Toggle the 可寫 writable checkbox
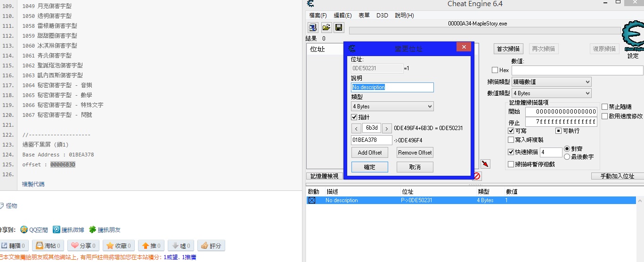The width and height of the screenshot is (644, 262). tap(511, 131)
